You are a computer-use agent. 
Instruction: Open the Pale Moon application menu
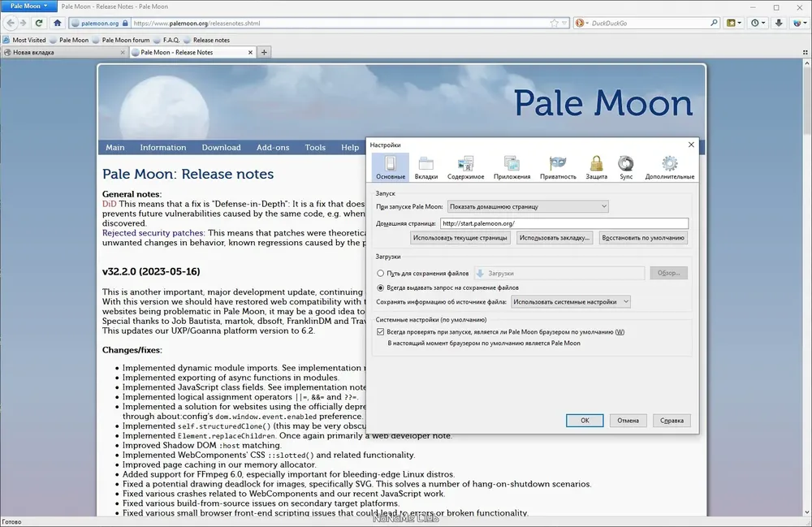pyautogui.click(x=28, y=6)
